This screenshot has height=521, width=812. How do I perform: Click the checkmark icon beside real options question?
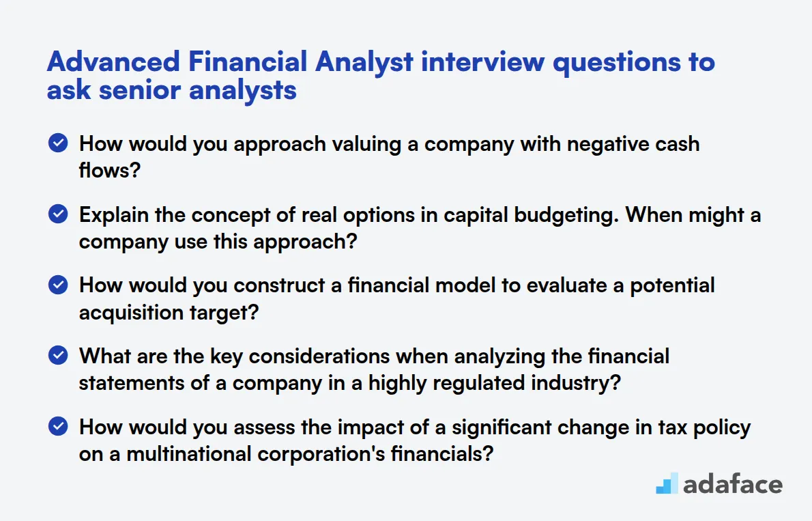pyautogui.click(x=58, y=214)
